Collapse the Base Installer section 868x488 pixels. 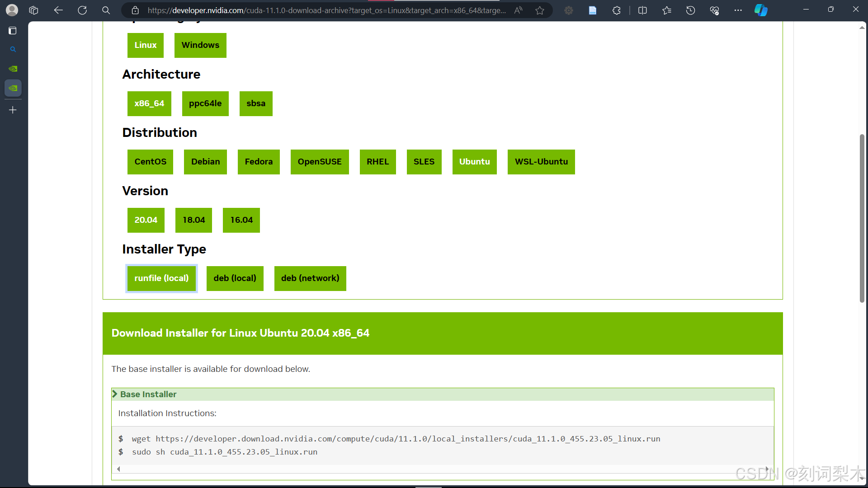pyautogui.click(x=148, y=394)
